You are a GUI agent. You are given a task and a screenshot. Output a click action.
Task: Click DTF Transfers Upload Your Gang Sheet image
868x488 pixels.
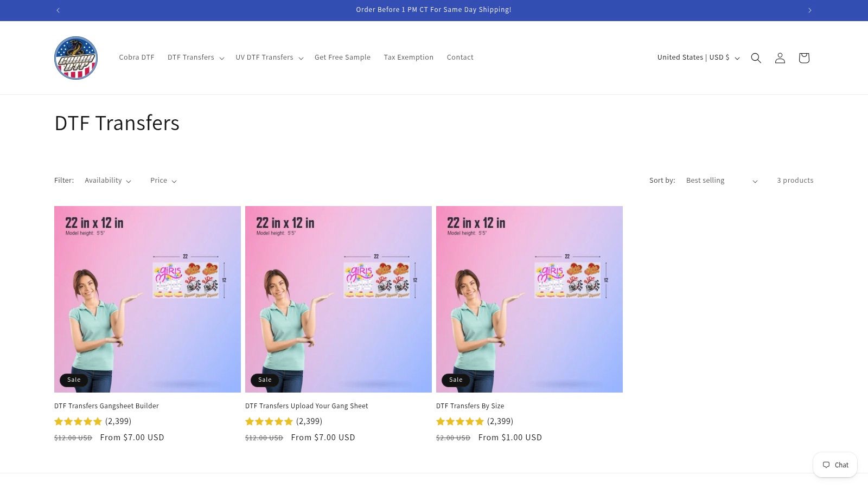339,299
